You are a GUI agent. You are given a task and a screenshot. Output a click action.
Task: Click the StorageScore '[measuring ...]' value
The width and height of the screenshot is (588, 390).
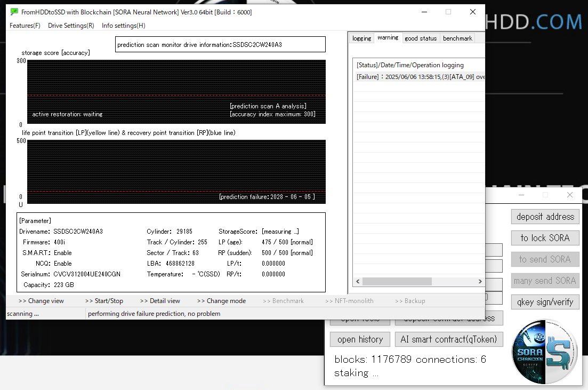click(280, 232)
